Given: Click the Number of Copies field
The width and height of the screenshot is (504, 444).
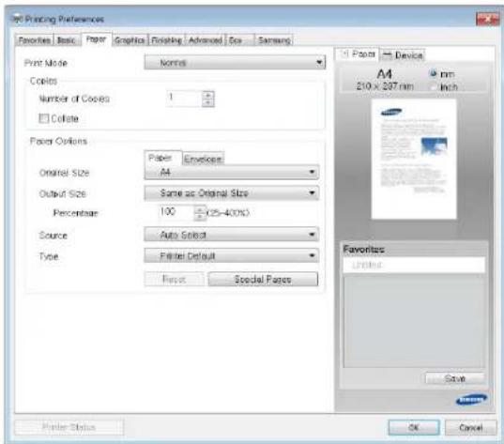Looking at the screenshot, I should click(184, 99).
